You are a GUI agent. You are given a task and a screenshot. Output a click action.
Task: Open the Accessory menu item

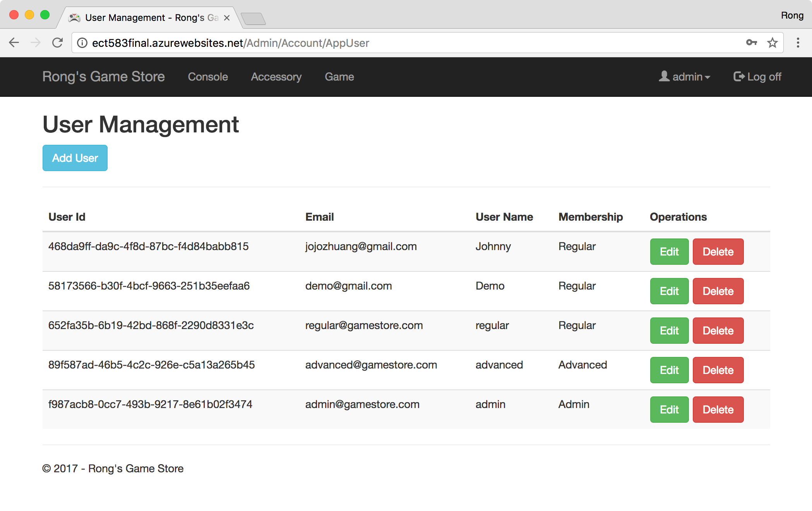276,77
